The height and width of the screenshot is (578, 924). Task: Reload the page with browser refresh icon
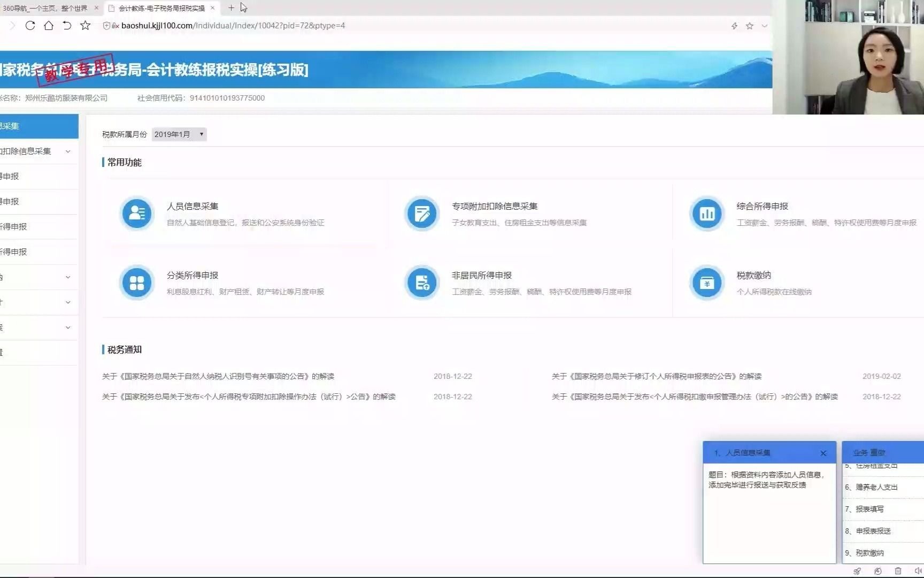coord(30,25)
